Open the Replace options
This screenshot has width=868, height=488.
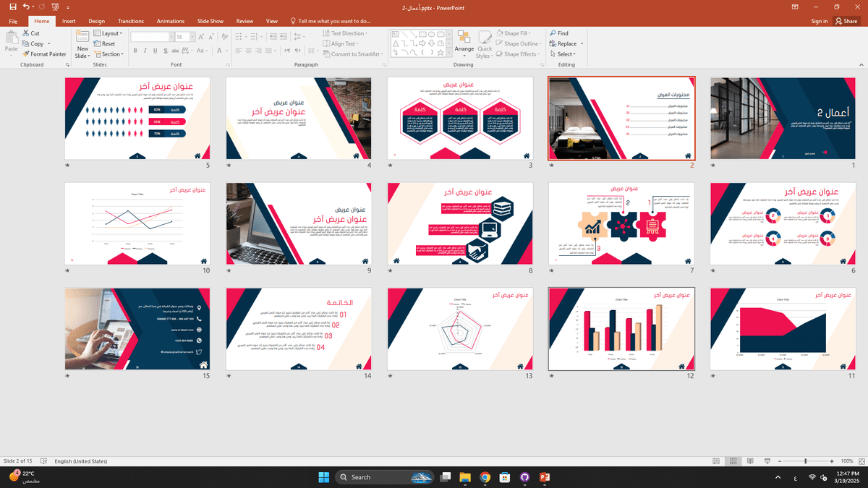[566, 43]
